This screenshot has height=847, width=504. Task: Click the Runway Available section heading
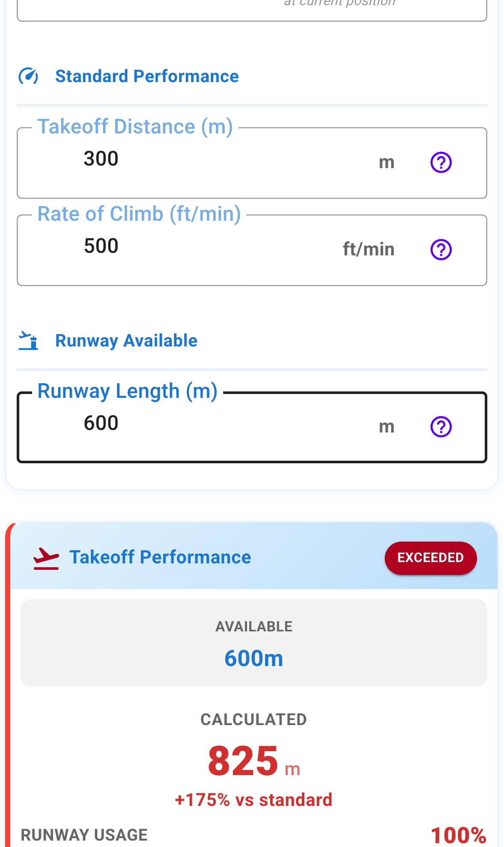pos(127,341)
